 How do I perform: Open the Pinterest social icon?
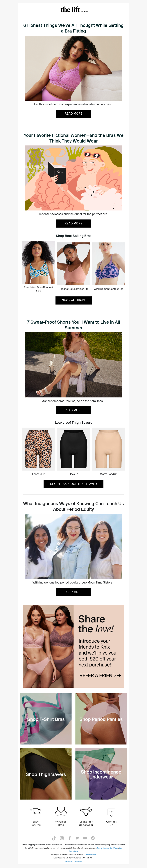point(93,838)
